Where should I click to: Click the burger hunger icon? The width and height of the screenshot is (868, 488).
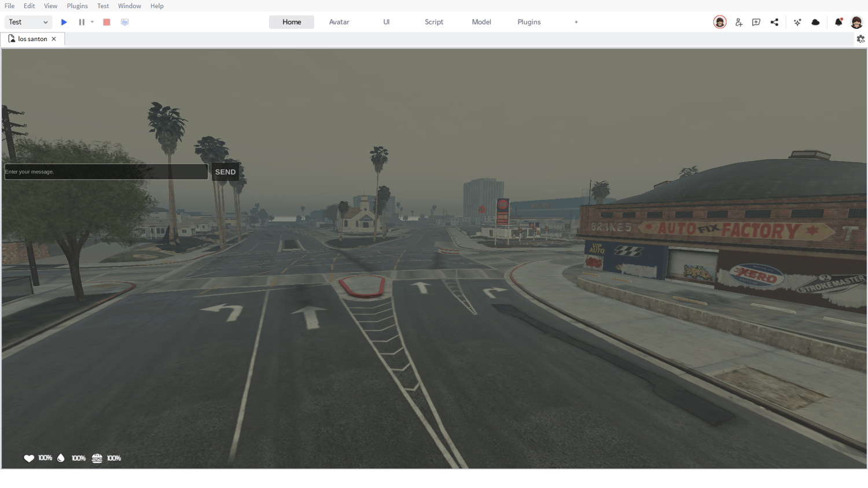97,458
